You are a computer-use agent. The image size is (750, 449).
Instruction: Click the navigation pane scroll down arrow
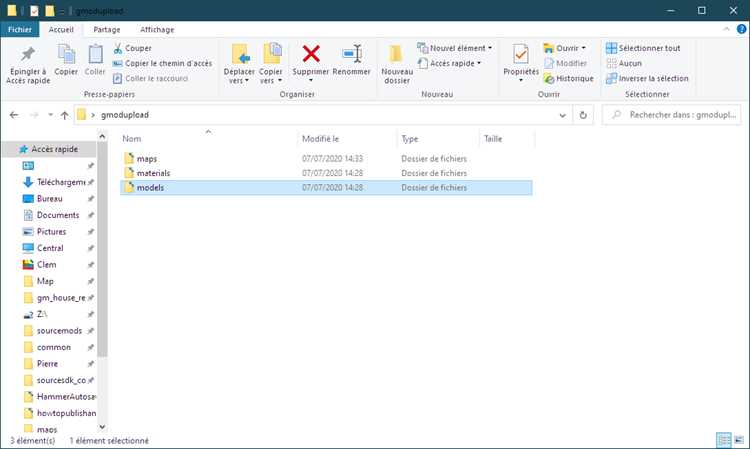click(102, 427)
